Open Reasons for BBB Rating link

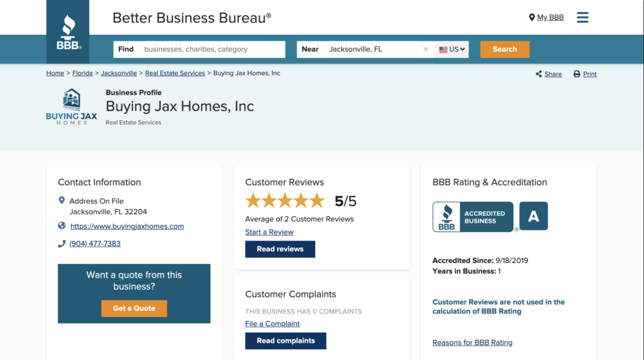point(472,343)
